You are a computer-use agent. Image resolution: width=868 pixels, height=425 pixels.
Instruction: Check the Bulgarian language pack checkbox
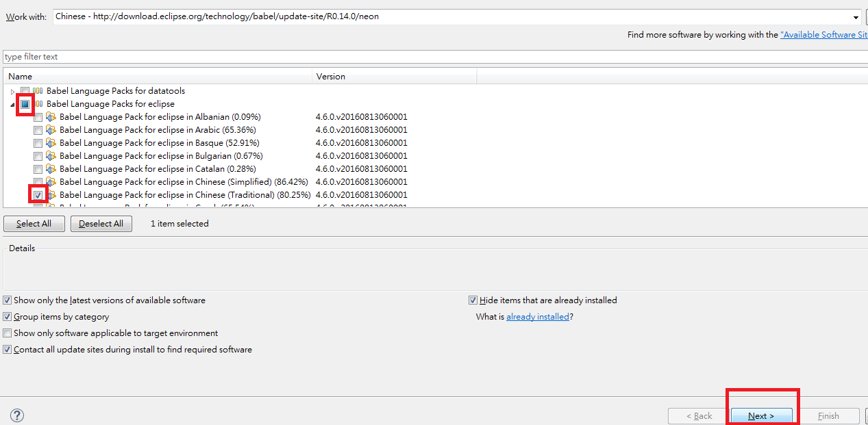(38, 156)
